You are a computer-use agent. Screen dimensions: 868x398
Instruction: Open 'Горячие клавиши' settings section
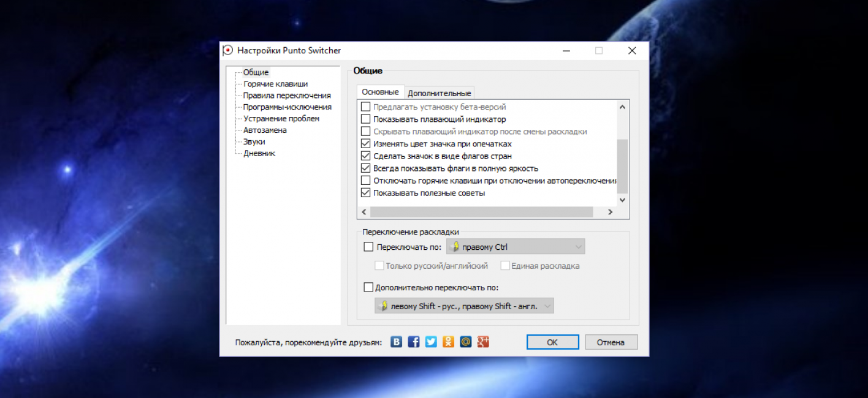pos(275,84)
